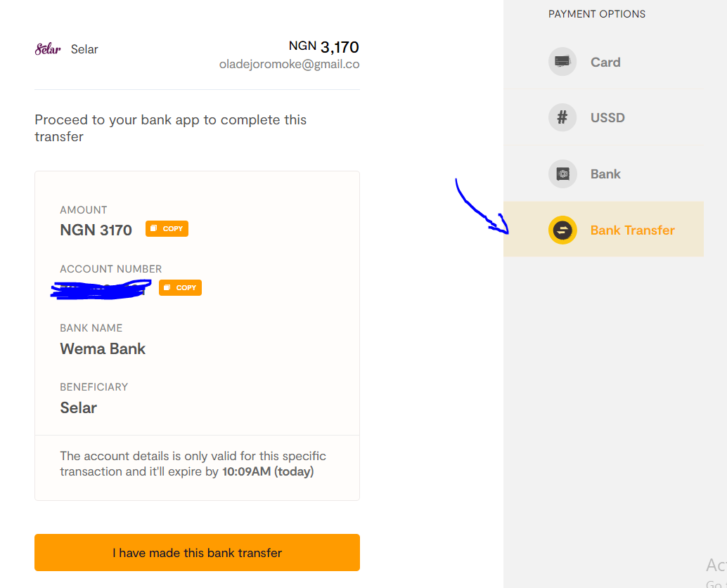Click the scribbled-out account number
The width and height of the screenshot is (727, 588).
pos(101,289)
